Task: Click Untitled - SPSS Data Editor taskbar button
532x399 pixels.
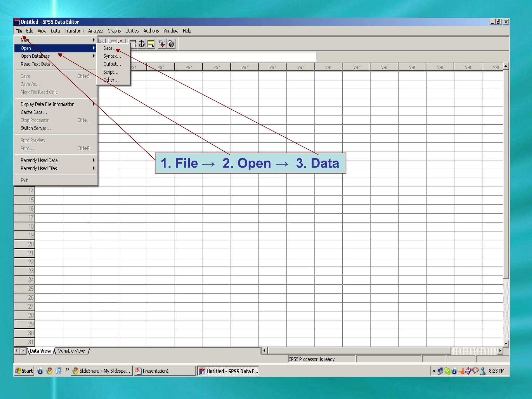Action: 228,371
